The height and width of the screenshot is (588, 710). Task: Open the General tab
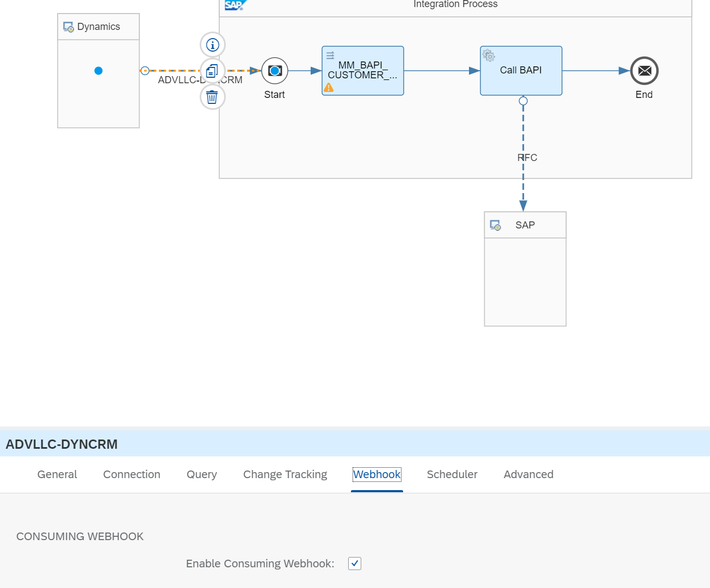coord(57,474)
